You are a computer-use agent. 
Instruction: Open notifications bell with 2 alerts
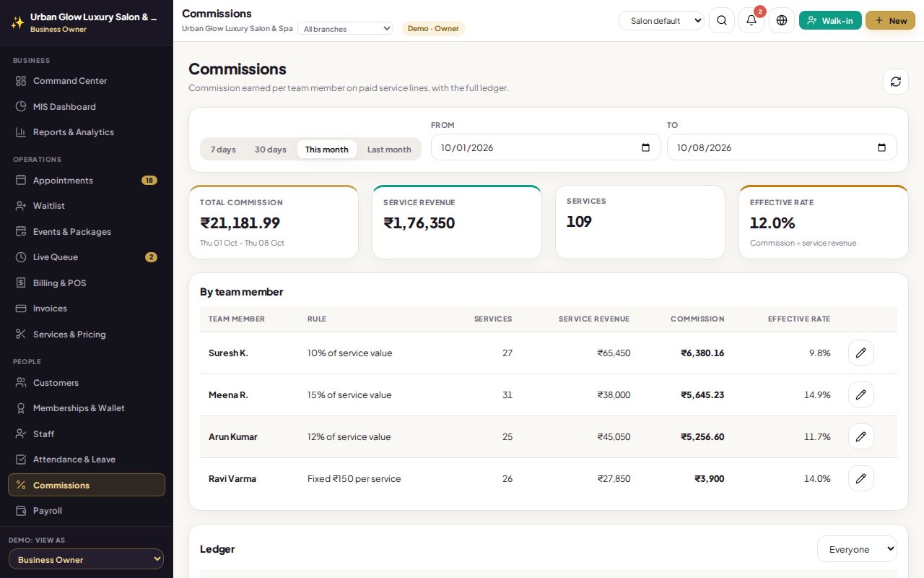tap(751, 20)
